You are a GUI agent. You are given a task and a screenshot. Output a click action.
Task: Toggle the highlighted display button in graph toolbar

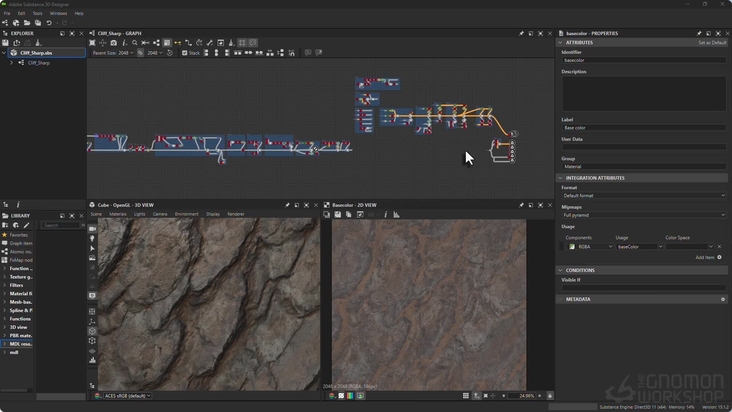tap(167, 43)
